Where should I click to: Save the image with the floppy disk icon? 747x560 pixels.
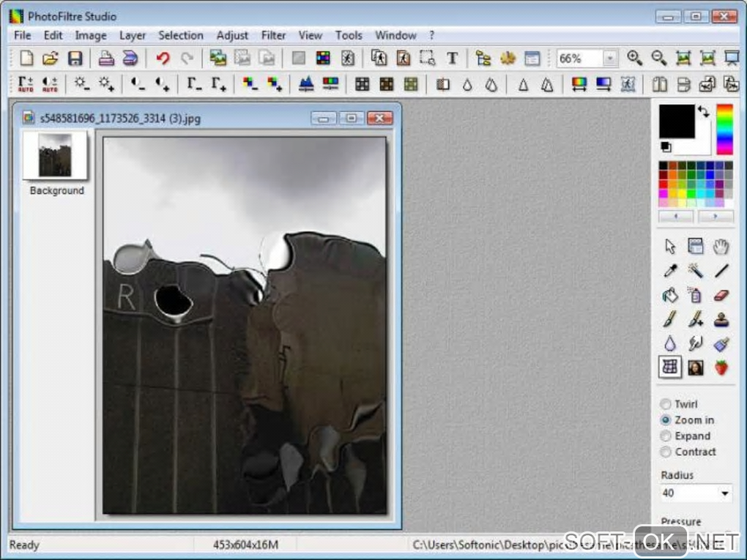click(75, 58)
